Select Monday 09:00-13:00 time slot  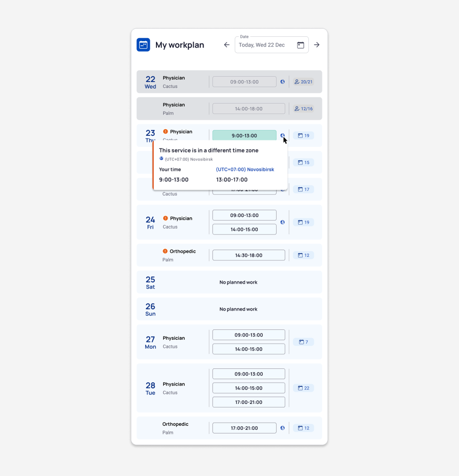249,335
